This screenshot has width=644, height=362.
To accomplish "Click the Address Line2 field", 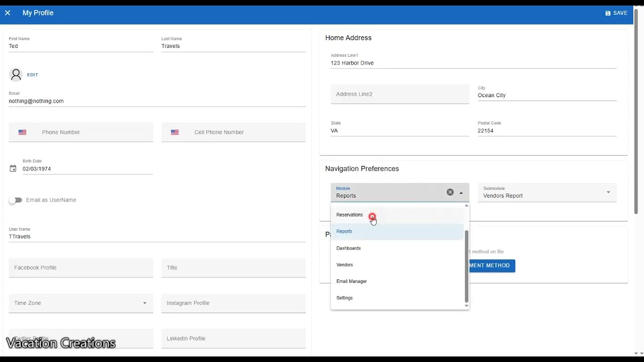I will point(400,94).
